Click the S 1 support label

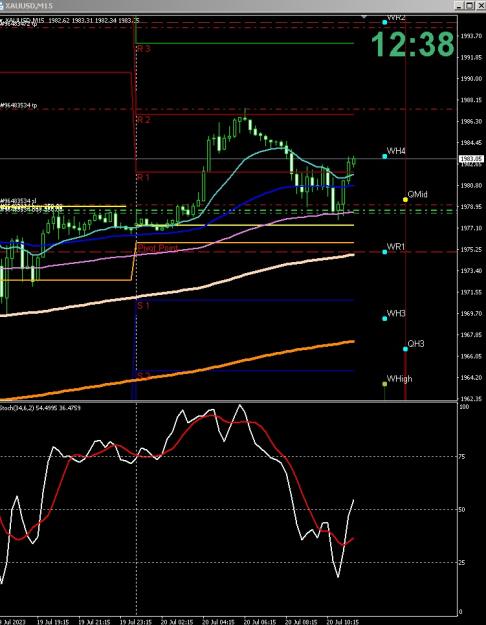(x=144, y=306)
